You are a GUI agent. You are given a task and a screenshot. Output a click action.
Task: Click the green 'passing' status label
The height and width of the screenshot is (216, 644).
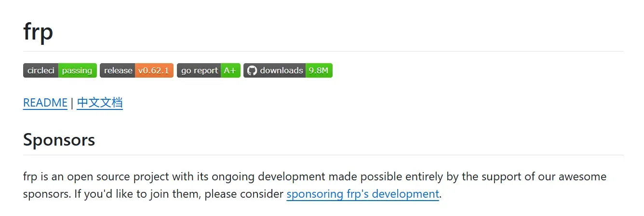click(77, 70)
